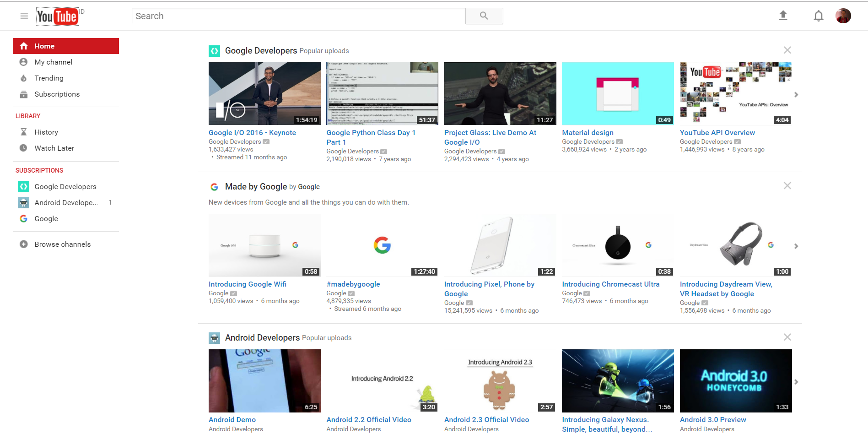
Task: Open Introducing Google Wifi title
Action: pyautogui.click(x=248, y=284)
